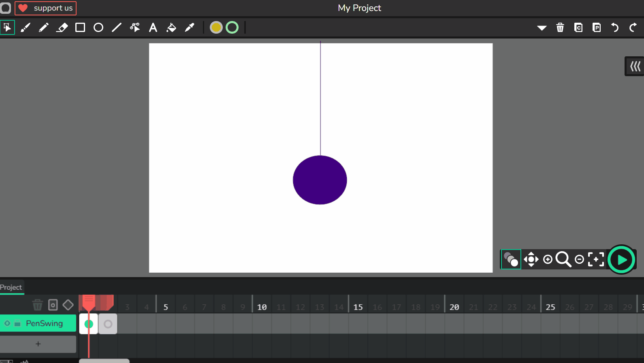The height and width of the screenshot is (363, 644).
Task: Recenter the canvas view
Action: pyautogui.click(x=596, y=259)
